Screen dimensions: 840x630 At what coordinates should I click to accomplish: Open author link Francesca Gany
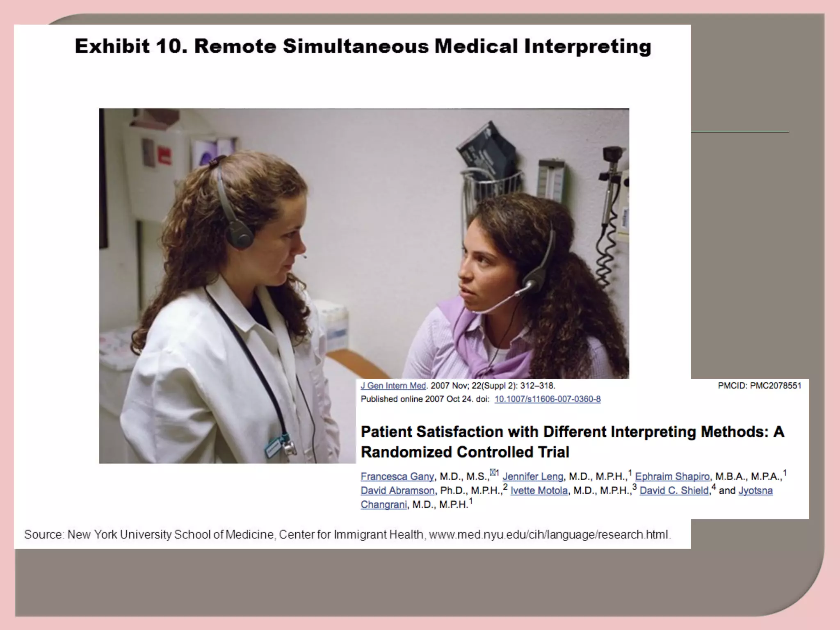[x=397, y=477]
